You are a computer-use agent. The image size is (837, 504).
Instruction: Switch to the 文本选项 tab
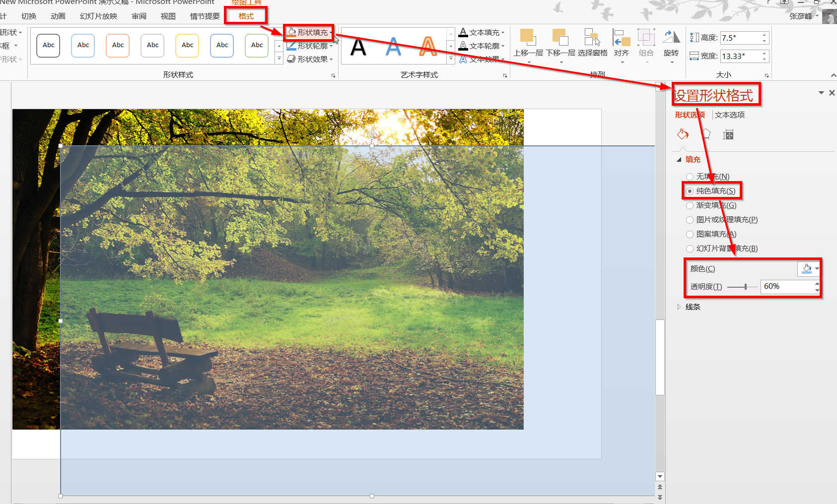click(729, 115)
